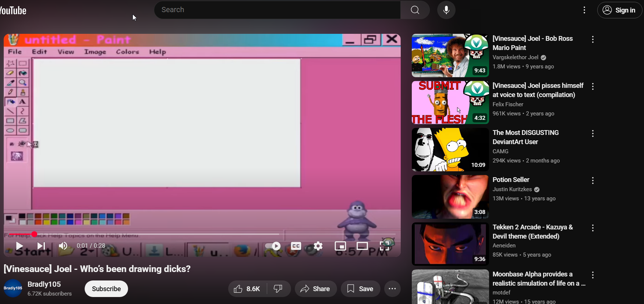Screen dimensions: 644x304
Task: Expand options menu for Tekken 2 Arcade video
Action: coord(593,228)
